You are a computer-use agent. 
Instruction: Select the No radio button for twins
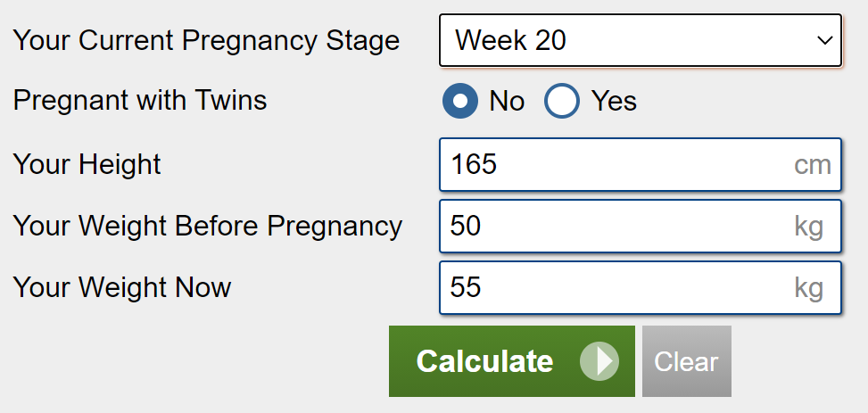(460, 101)
